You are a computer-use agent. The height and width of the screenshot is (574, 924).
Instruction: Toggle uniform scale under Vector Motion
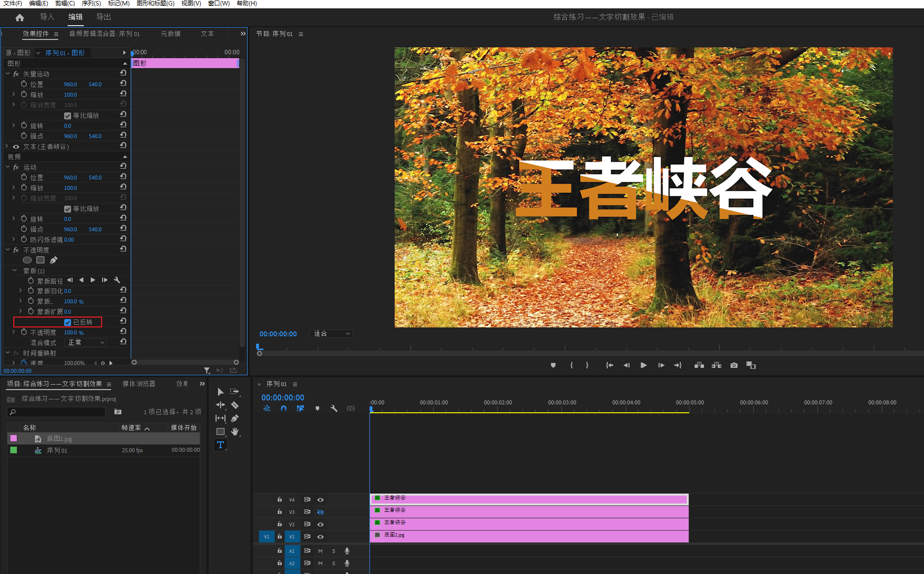click(x=68, y=116)
